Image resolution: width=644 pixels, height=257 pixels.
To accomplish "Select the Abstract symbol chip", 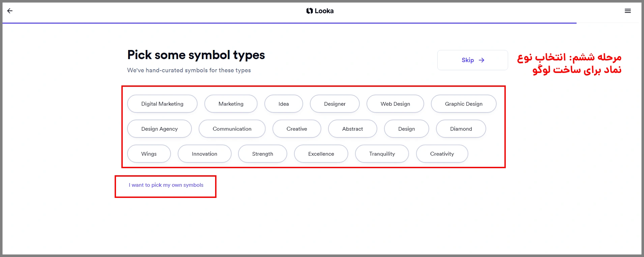I will [x=352, y=129].
